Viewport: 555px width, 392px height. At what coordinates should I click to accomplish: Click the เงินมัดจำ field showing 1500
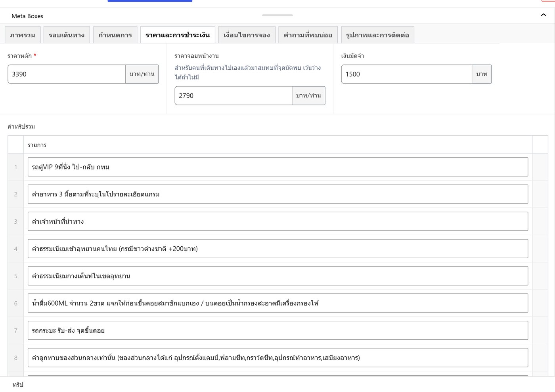point(406,74)
